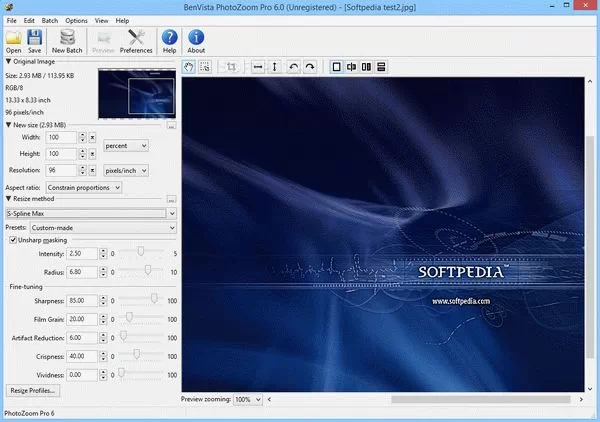Open the Preferences tool icon
This screenshot has width=600, height=422.
coord(136,41)
